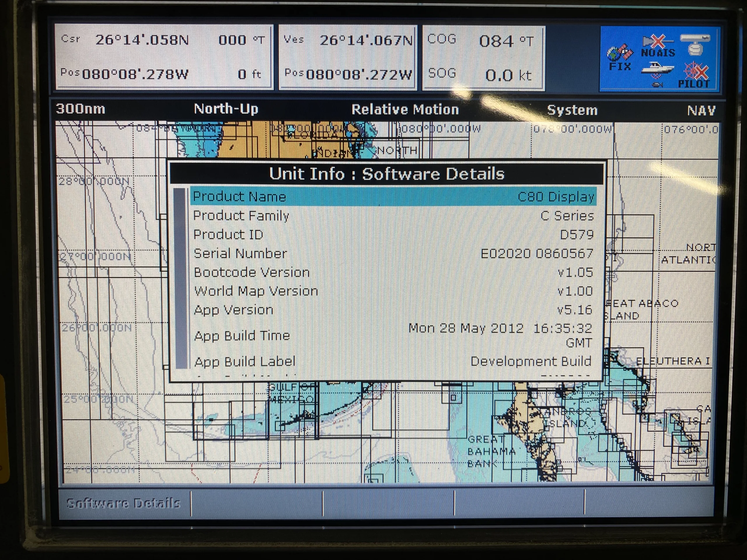
Task: Select the Software Details softkey
Action: 124,503
